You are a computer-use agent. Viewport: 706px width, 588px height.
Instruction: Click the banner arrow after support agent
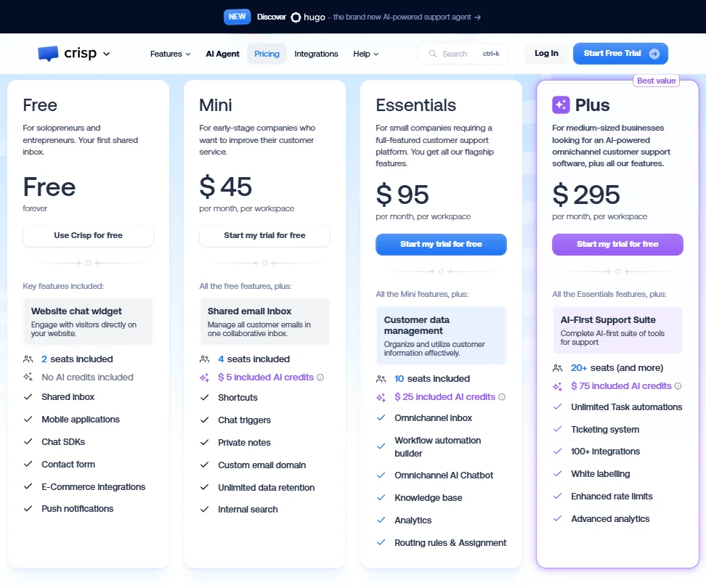(x=478, y=17)
